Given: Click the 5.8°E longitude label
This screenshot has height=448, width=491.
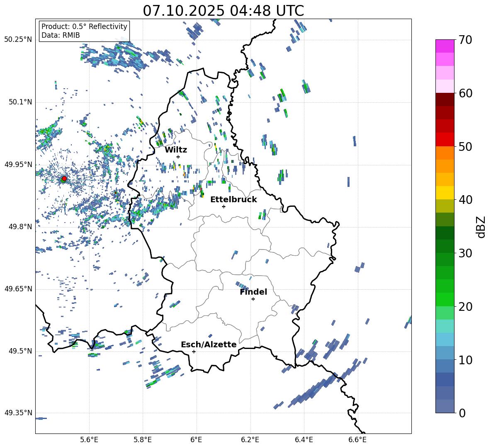Looking at the screenshot, I should pyautogui.click(x=143, y=440).
